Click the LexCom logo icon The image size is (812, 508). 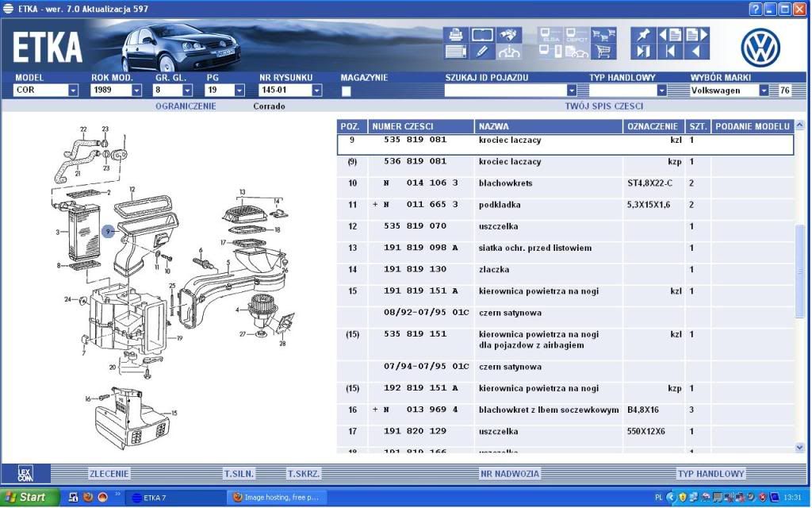(25, 473)
